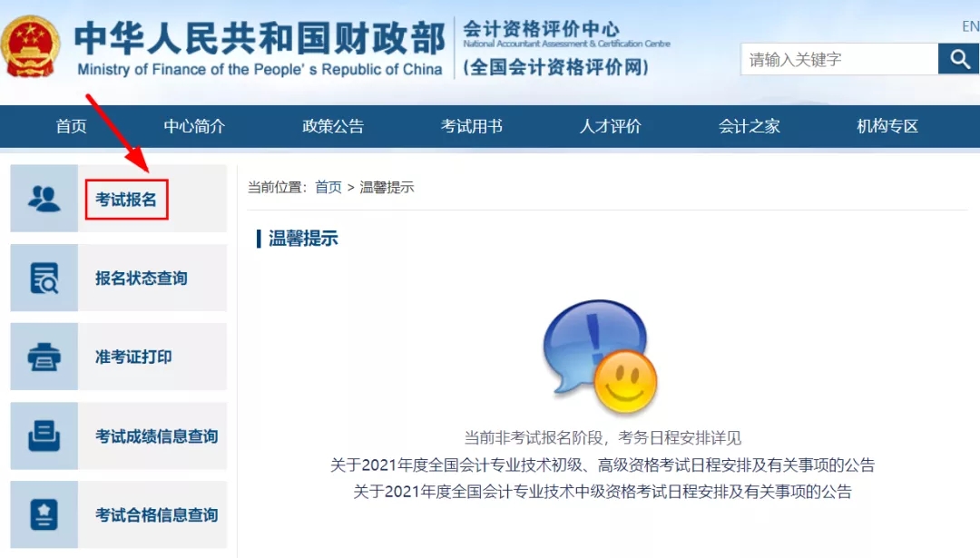Click the search magnifier icon button

point(959,60)
